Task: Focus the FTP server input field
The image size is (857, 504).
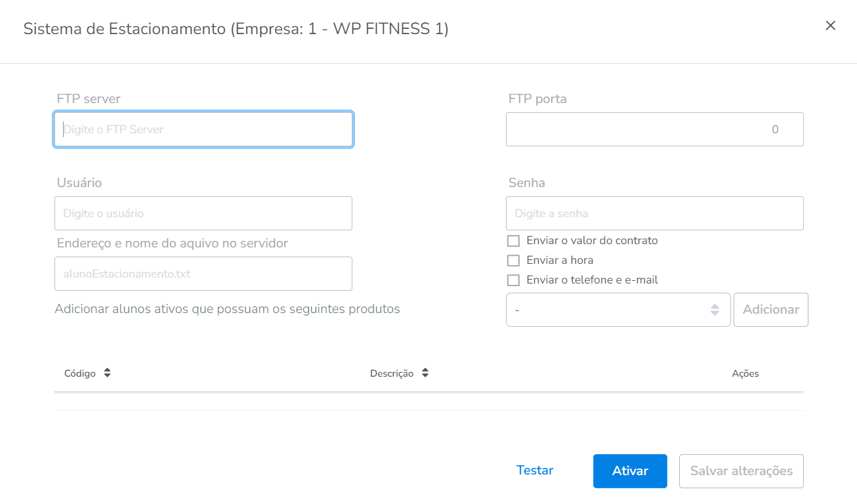Action: pos(203,129)
